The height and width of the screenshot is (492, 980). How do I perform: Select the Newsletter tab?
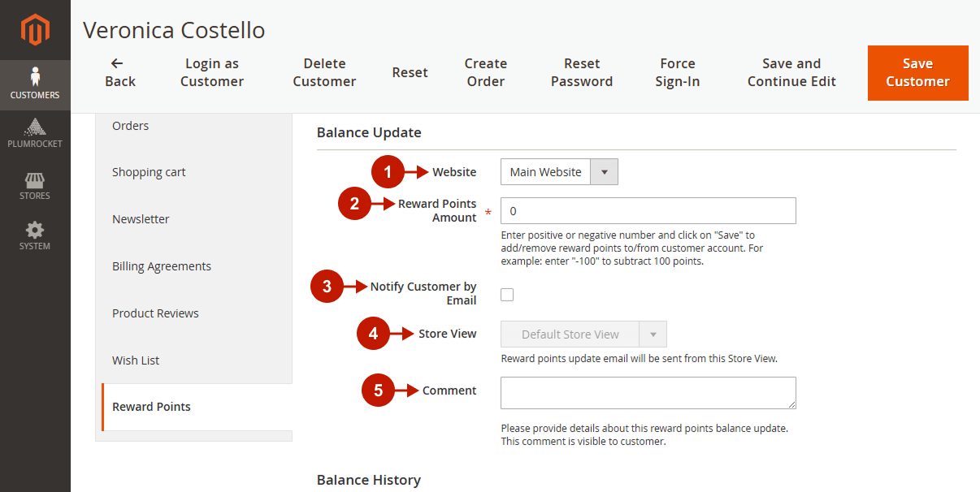[141, 219]
